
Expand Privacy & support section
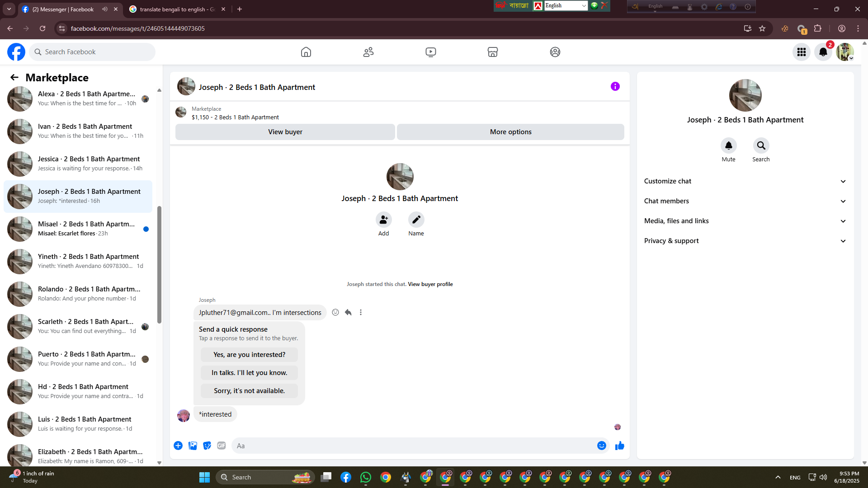coord(745,241)
